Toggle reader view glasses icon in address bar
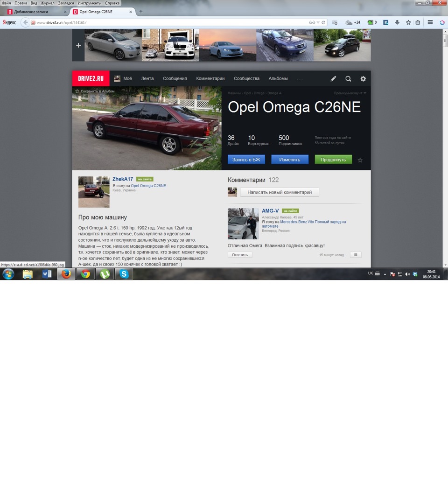Viewport: 448px width, 483px height. [x=312, y=22]
